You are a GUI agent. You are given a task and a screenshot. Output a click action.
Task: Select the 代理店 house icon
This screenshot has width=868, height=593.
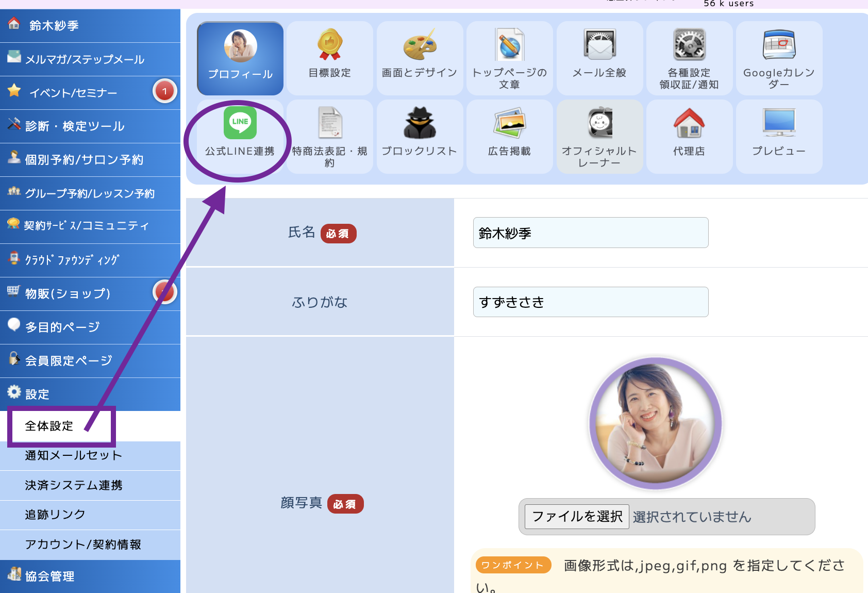689,135
